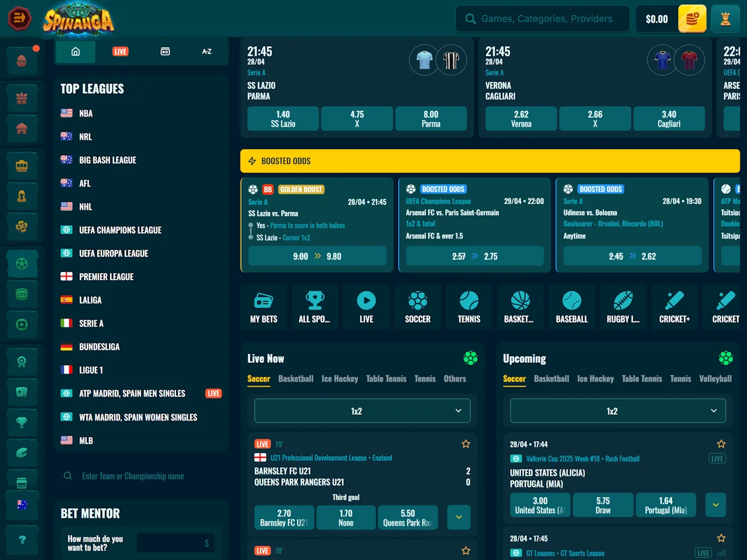
Task: Expand more markets for Barnsley vs Queens Park Rangers
Action: point(459,517)
